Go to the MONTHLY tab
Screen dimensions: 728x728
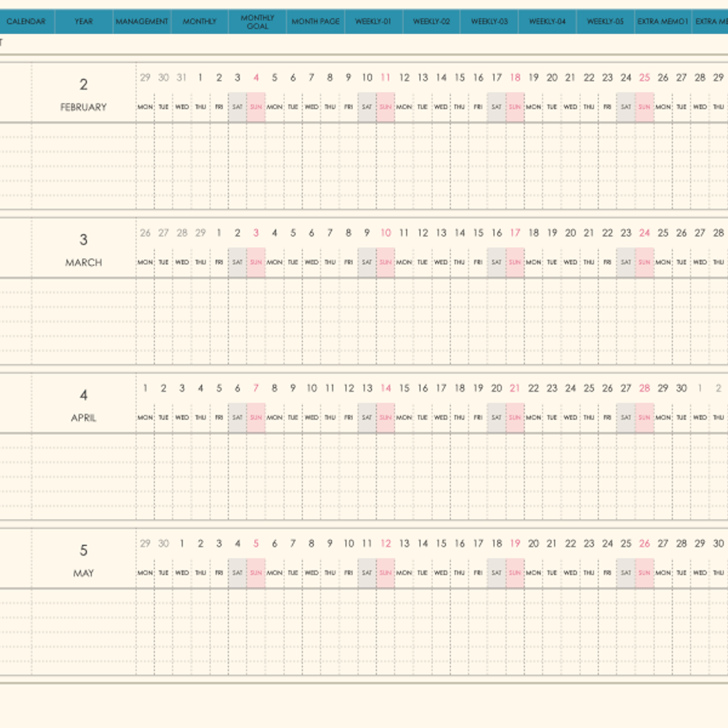coord(199,21)
